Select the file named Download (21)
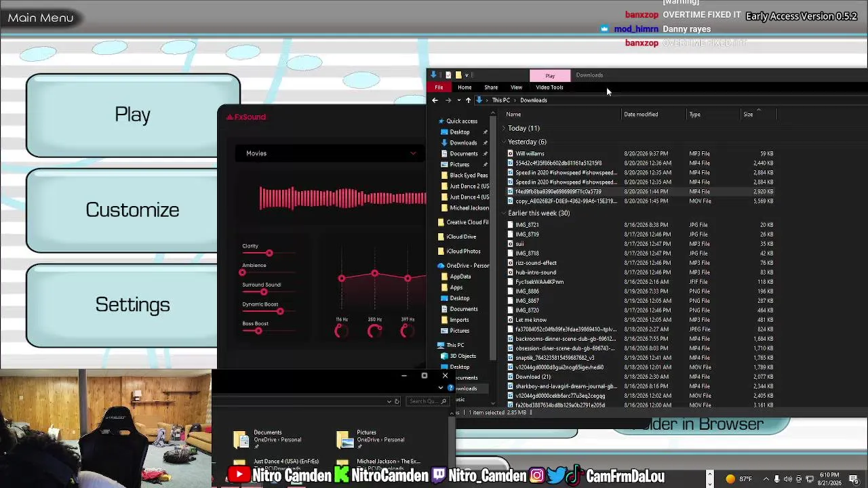This screenshot has width=868, height=488. tap(533, 377)
